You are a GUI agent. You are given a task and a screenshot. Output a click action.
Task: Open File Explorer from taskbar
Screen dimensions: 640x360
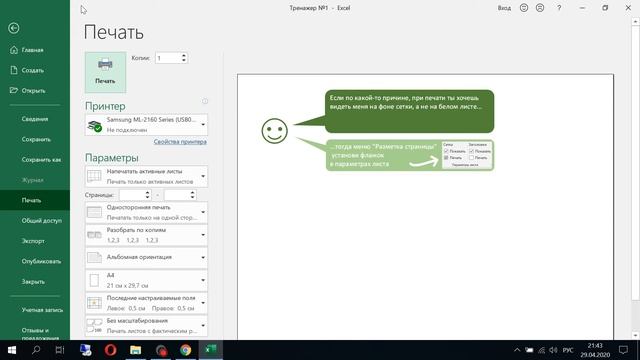coord(136,350)
